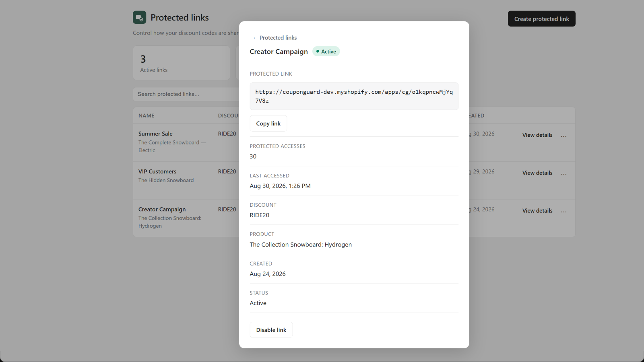Copy the protected link
Image resolution: width=644 pixels, height=362 pixels.
268,123
